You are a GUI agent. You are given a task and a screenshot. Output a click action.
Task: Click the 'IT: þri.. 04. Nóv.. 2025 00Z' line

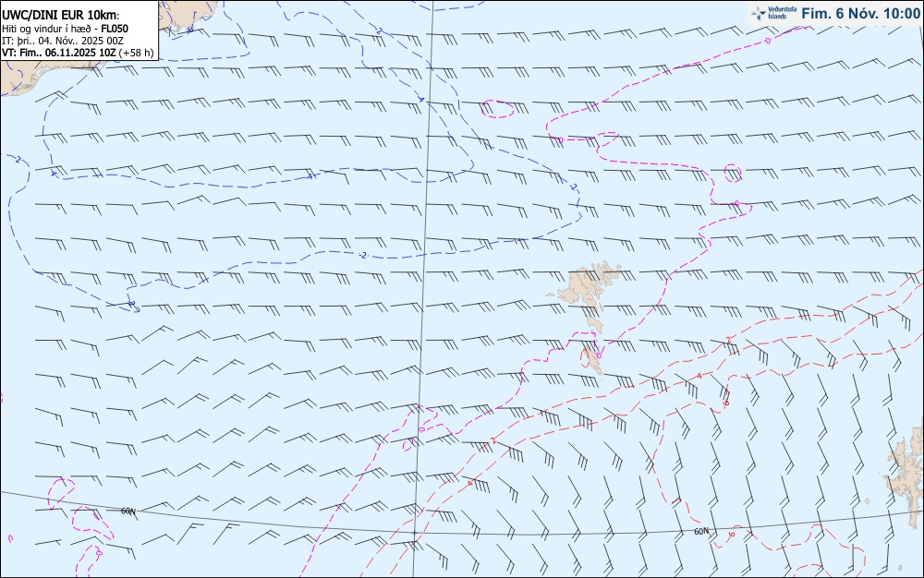[63, 41]
